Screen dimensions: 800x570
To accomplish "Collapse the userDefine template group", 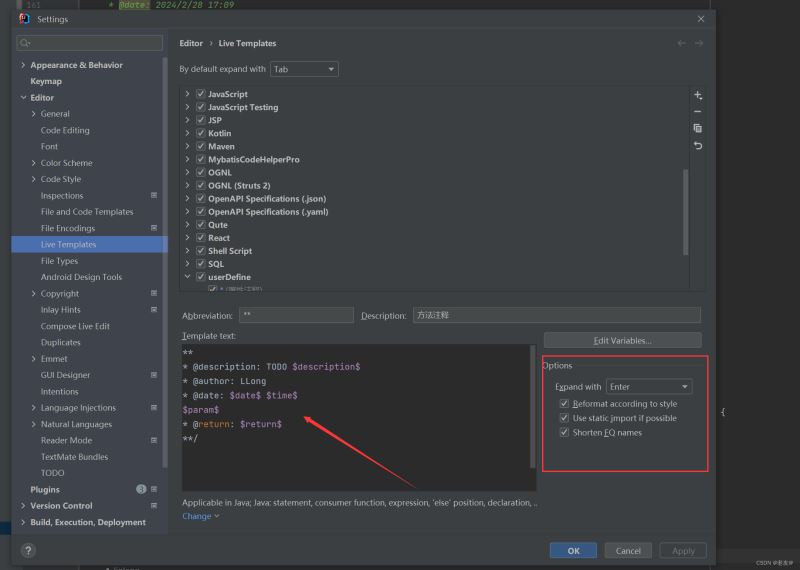I will point(187,277).
